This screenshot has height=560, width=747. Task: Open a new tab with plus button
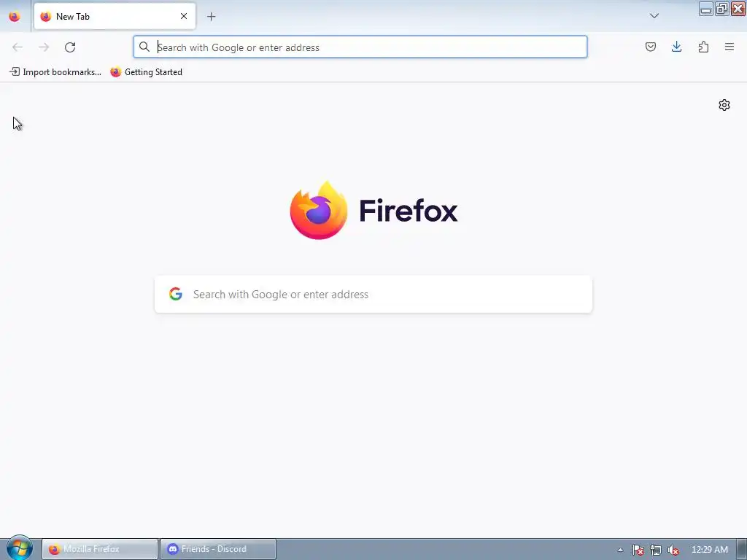(x=211, y=17)
